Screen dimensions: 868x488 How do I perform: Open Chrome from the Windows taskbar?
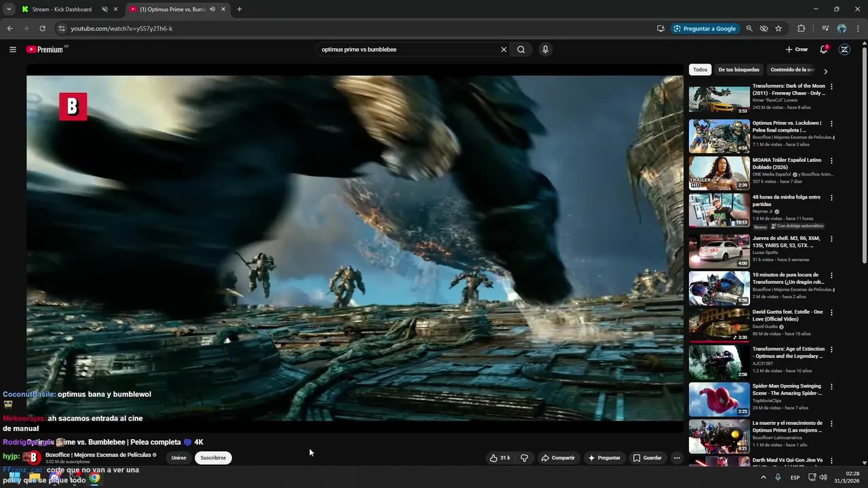point(94,478)
